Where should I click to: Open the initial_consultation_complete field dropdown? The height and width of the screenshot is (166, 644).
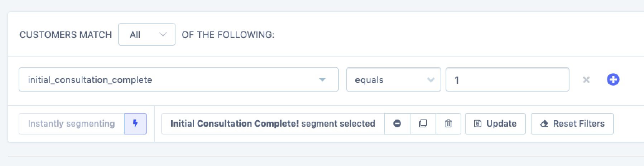coord(178,79)
